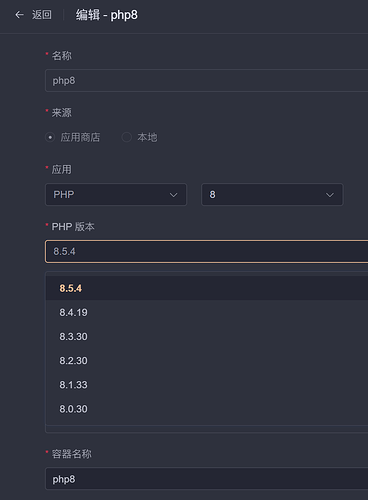Click the chevron in the 8 dropdown
This screenshot has width=368, height=500.
click(x=330, y=195)
